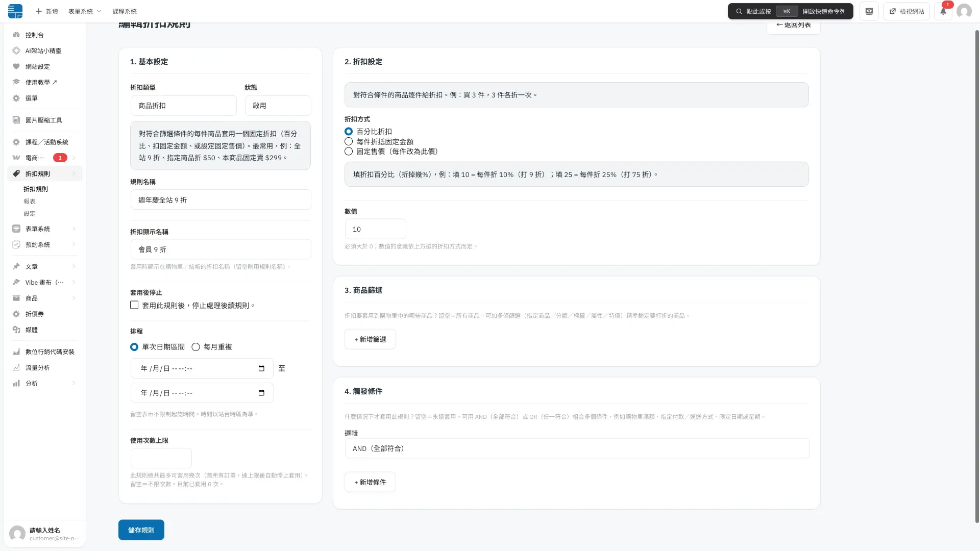Select 固定售價 discount method

(349, 152)
